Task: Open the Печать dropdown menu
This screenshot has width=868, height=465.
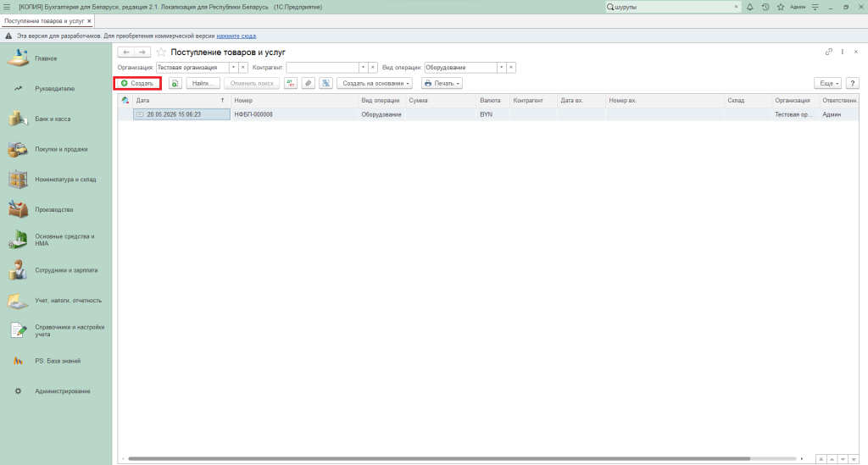Action: tap(442, 84)
